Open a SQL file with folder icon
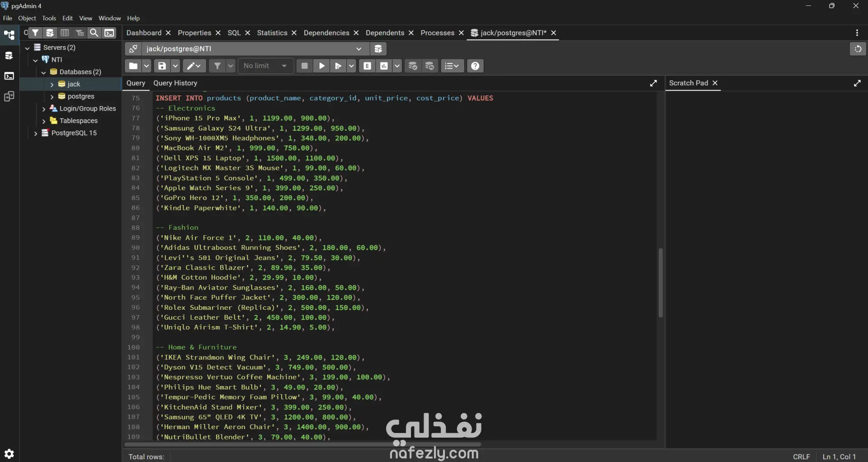 [x=133, y=66]
